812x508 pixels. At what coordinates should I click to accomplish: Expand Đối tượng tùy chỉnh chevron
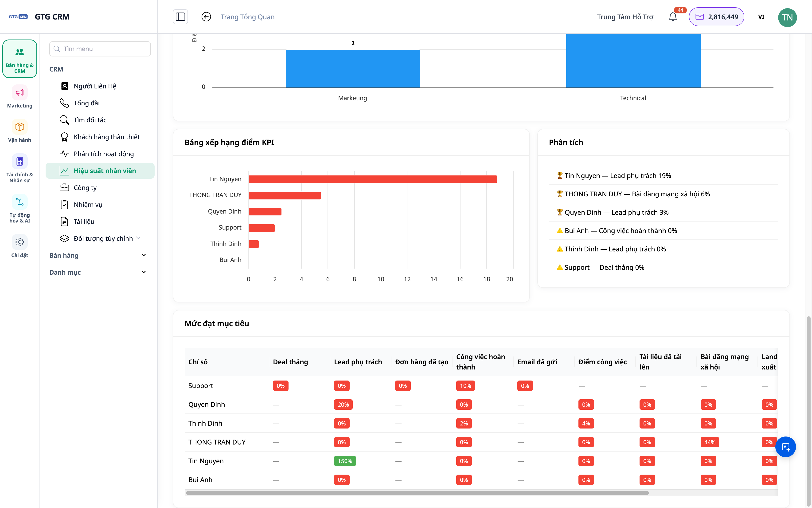[138, 238]
